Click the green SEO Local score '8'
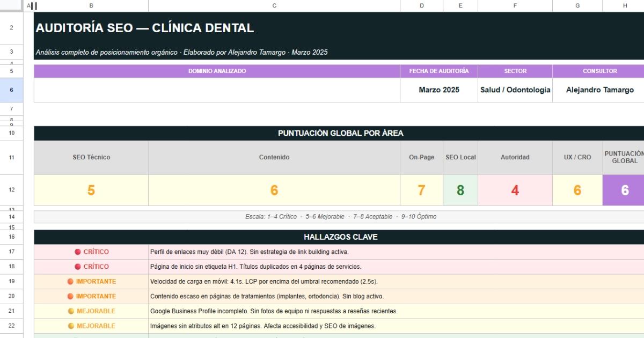Image resolution: width=644 pixels, height=338 pixels. click(460, 190)
